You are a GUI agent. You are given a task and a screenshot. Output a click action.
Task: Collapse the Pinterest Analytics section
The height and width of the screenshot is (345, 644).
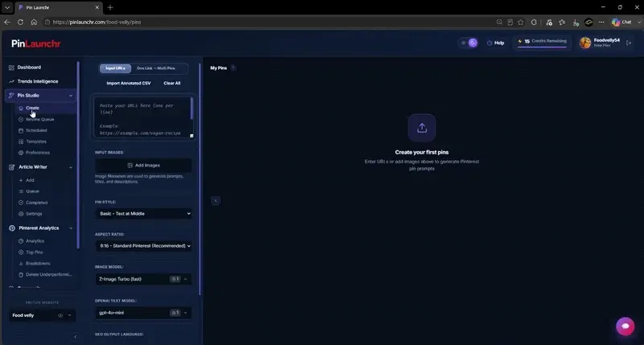[x=71, y=228]
